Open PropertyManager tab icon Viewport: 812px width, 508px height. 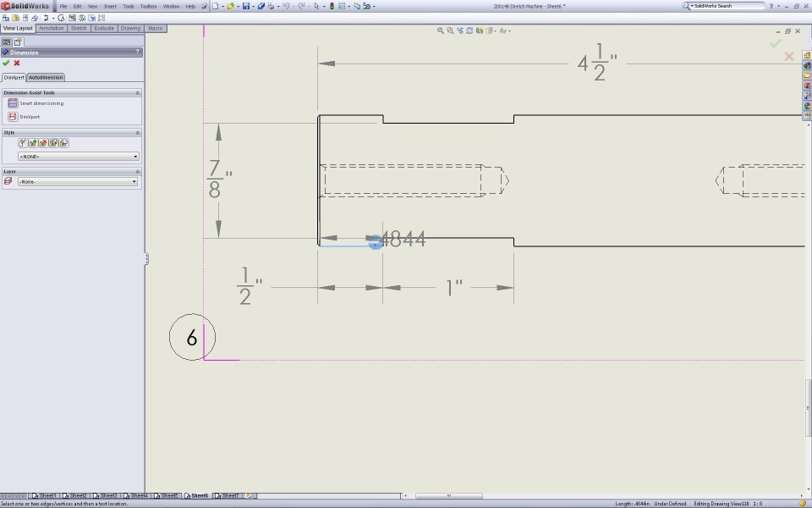18,42
